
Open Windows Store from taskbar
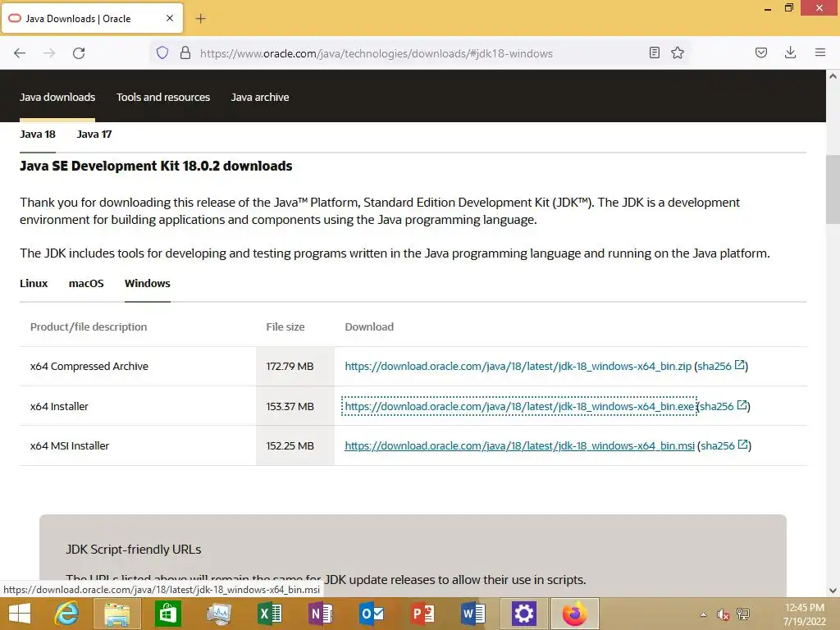167,614
